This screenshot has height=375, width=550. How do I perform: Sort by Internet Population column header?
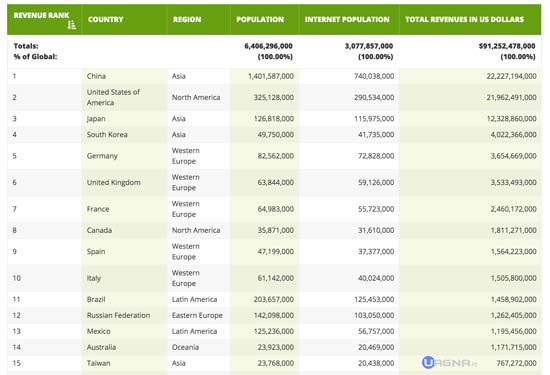click(x=347, y=20)
